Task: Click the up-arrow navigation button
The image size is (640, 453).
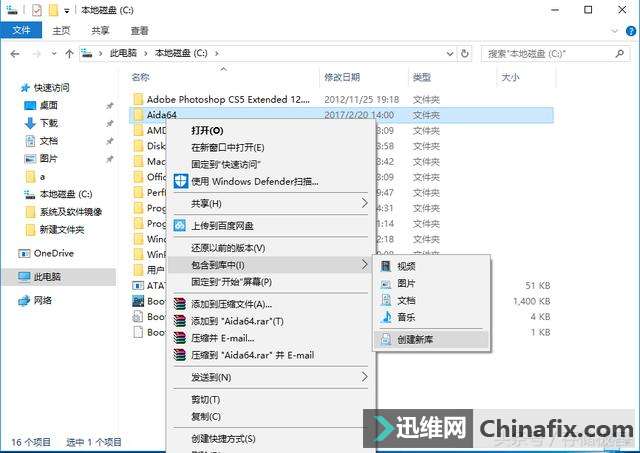Action: click(69, 53)
